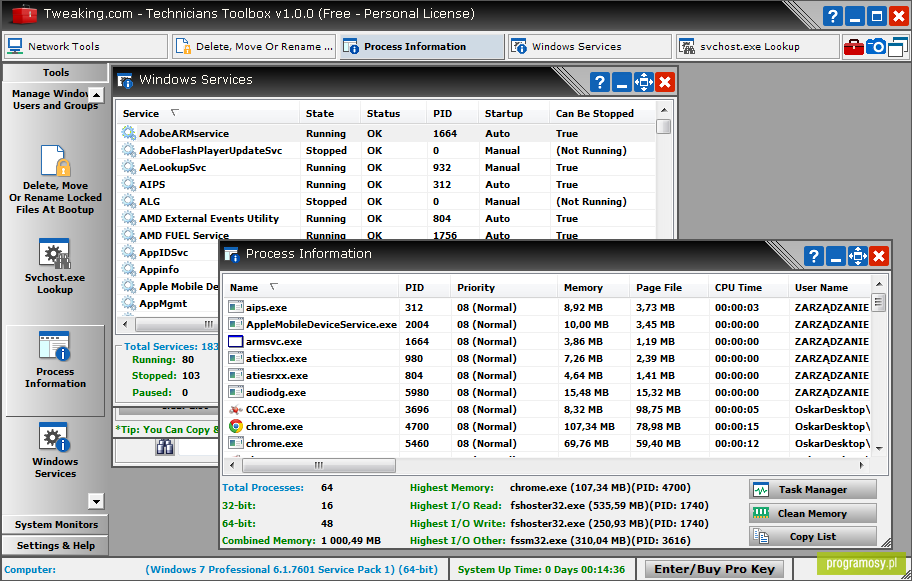Image resolution: width=912 pixels, height=581 pixels.
Task: Sort services by State column header
Action: [330, 113]
